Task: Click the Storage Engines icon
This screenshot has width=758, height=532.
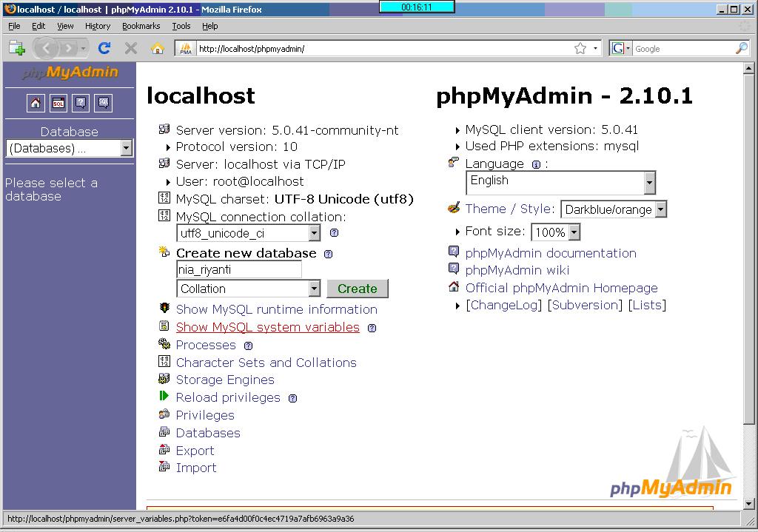Action: tap(164, 378)
